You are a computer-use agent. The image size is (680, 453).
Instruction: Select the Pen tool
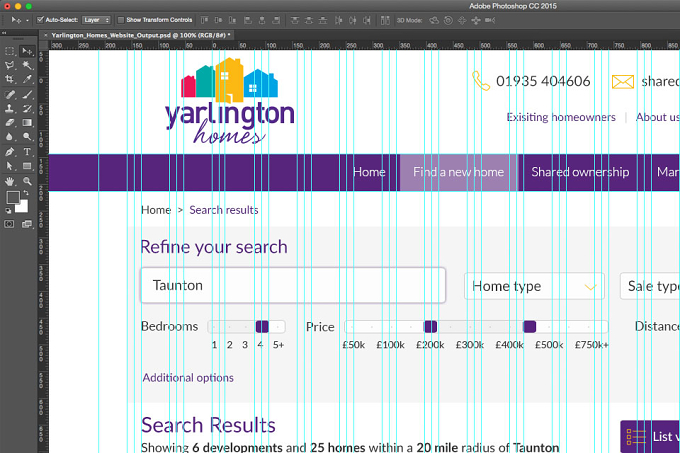[10, 152]
